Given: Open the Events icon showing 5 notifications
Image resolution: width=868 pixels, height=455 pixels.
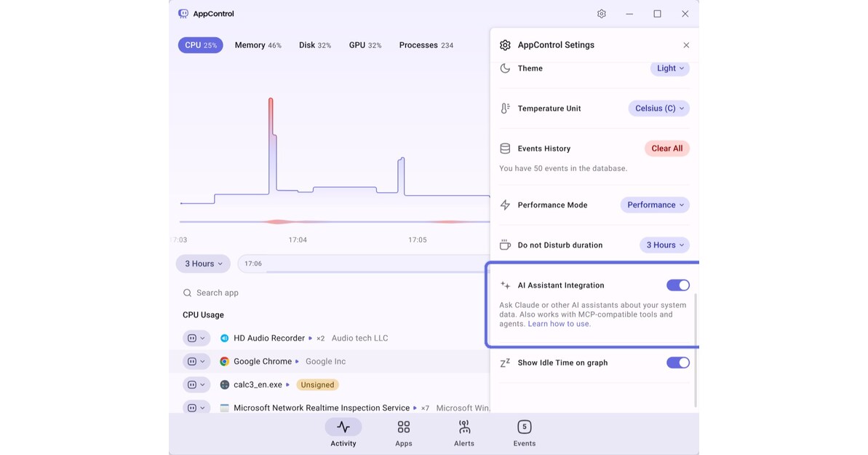Looking at the screenshot, I should (524, 427).
